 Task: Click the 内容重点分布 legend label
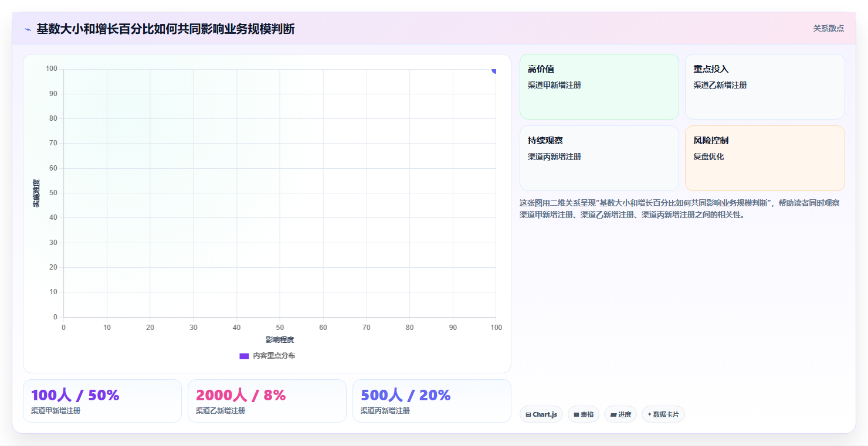tap(274, 356)
